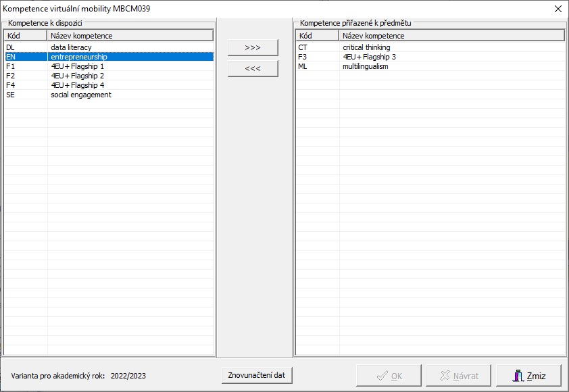Select social engagement competence
The height and width of the screenshot is (392, 569).
click(80, 95)
